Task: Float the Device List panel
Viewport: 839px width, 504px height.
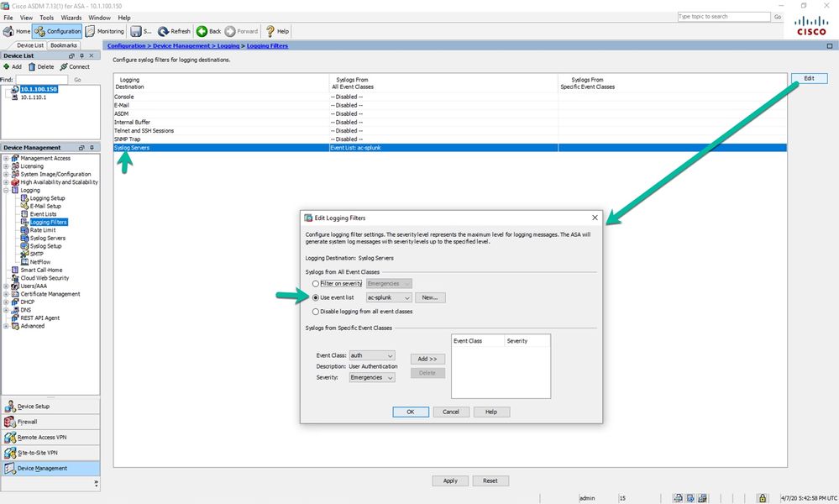Action: click(71, 55)
